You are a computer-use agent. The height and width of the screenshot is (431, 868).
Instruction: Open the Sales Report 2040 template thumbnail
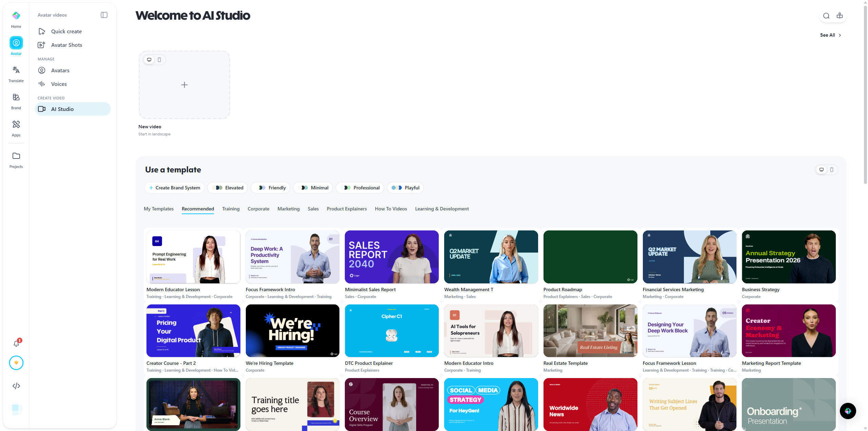[392, 257]
